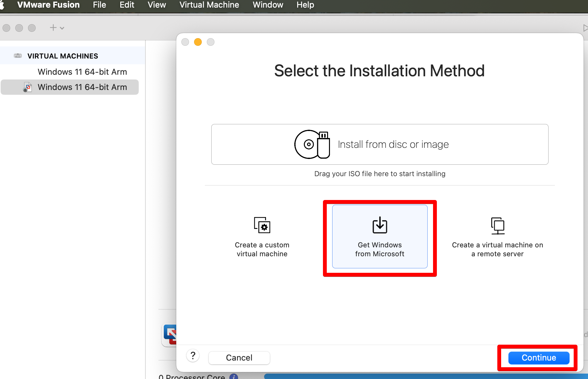
Task: Click the yellow minimize button of dialog
Action: point(198,42)
